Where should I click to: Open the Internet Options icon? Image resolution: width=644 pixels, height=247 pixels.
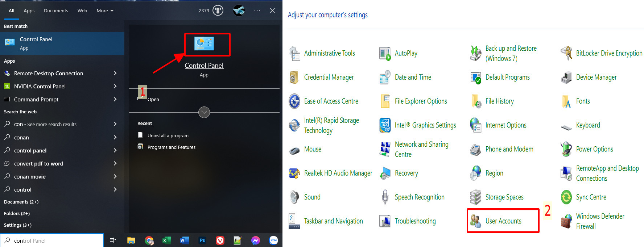476,125
